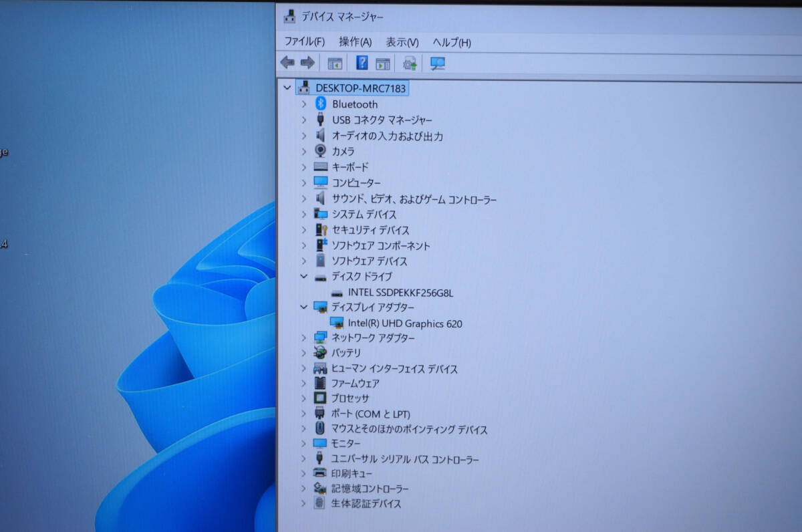Select the INTEL SSDPEKKF256G8L text
The height and width of the screenshot is (532, 802).
401,292
